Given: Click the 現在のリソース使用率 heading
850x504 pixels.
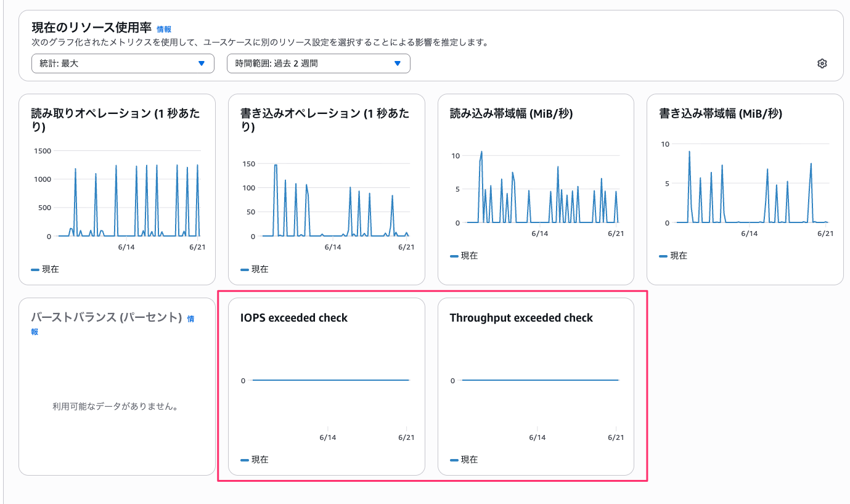Looking at the screenshot, I should [91, 28].
